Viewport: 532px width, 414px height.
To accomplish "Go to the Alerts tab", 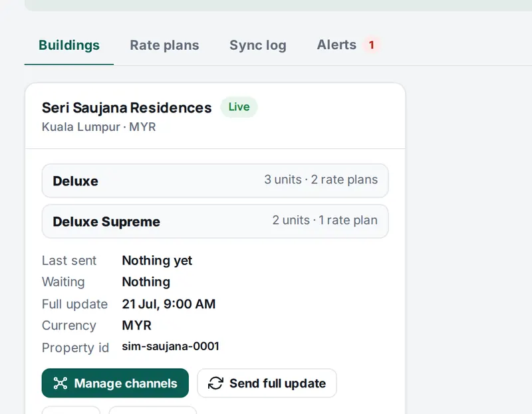I will click(348, 45).
